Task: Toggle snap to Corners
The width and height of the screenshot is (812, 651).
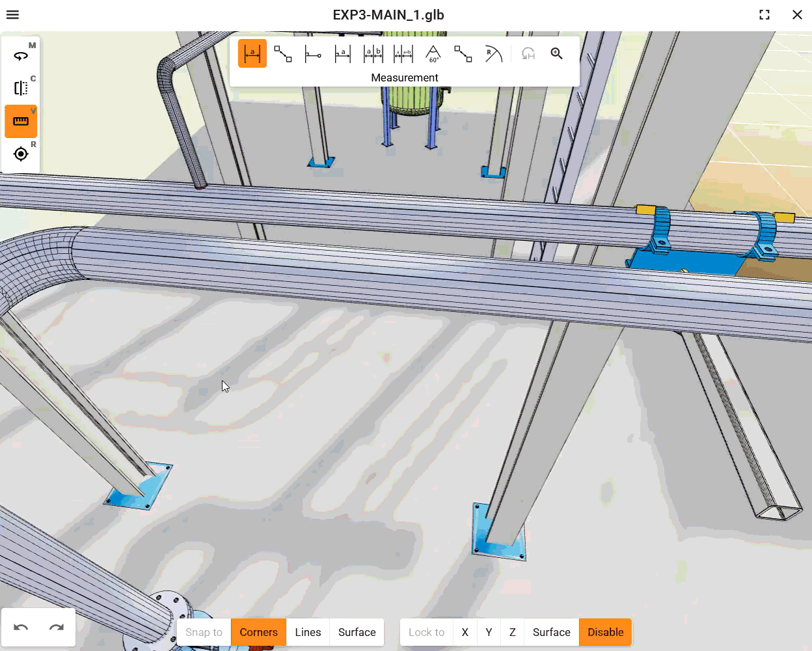Action: [x=258, y=632]
